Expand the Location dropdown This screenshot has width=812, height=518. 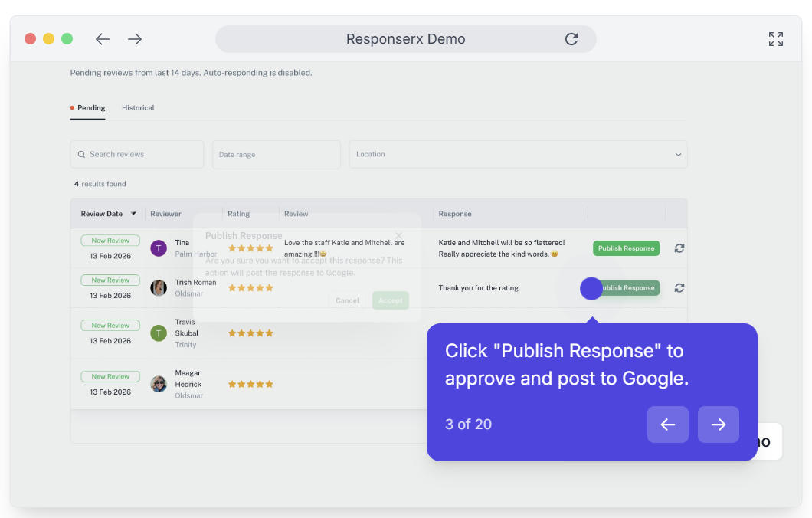pos(518,154)
